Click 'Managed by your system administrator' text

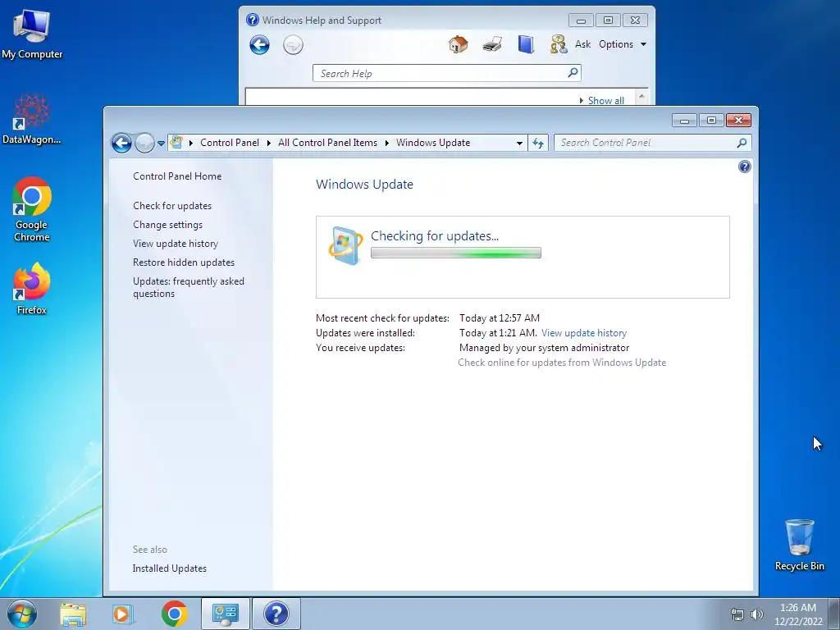point(545,348)
